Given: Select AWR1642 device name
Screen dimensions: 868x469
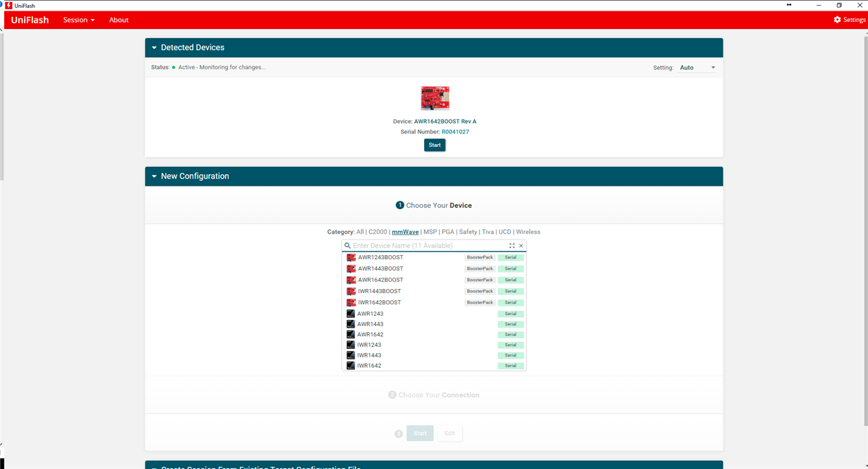Looking at the screenshot, I should coord(370,335).
